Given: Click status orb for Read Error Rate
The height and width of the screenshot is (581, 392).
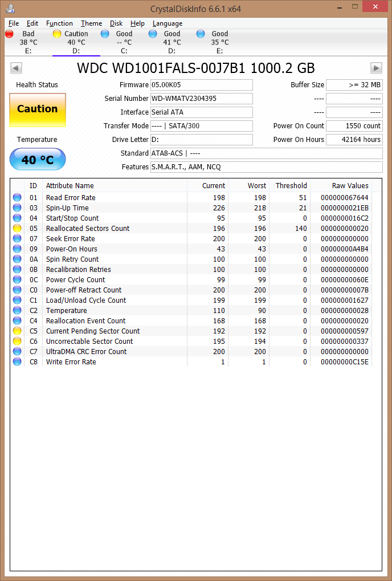Looking at the screenshot, I should (17, 197).
